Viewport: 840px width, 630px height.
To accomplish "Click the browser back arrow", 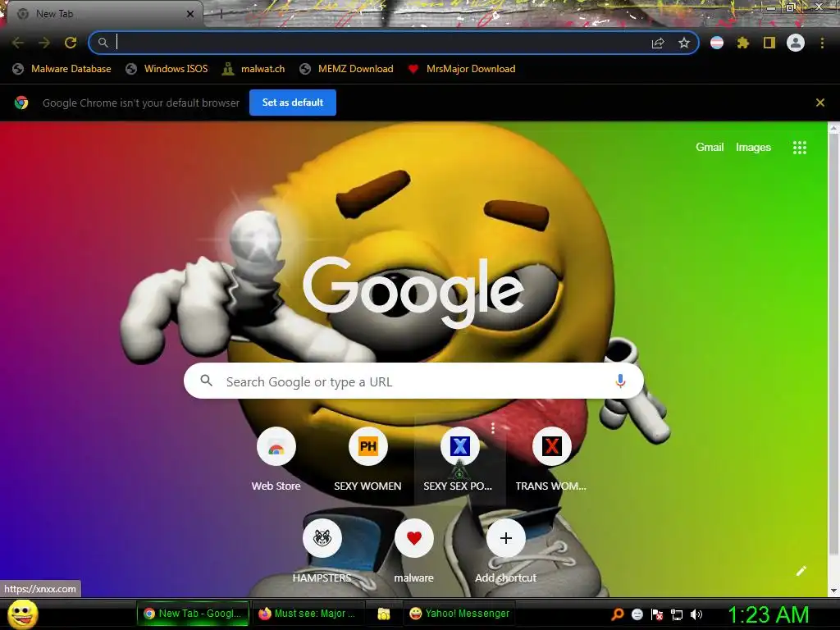I will point(18,43).
